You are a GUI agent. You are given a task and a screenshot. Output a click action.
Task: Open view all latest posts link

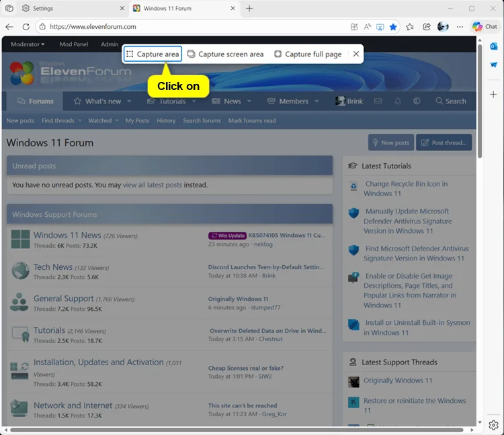(x=153, y=185)
